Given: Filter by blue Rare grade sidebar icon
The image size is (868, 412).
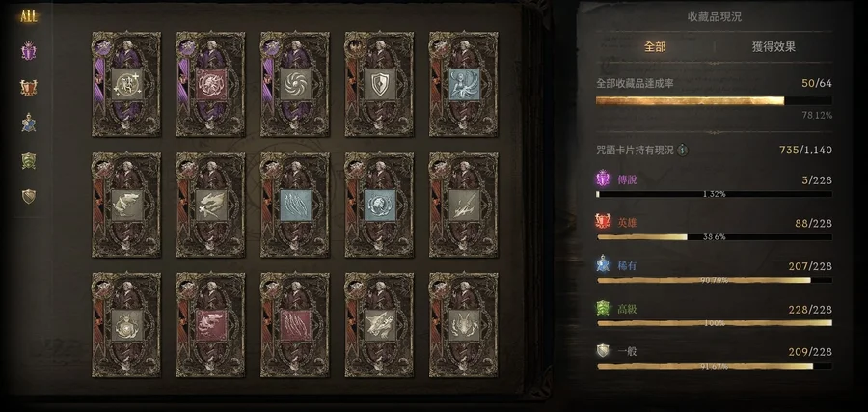Looking at the screenshot, I should (x=29, y=123).
